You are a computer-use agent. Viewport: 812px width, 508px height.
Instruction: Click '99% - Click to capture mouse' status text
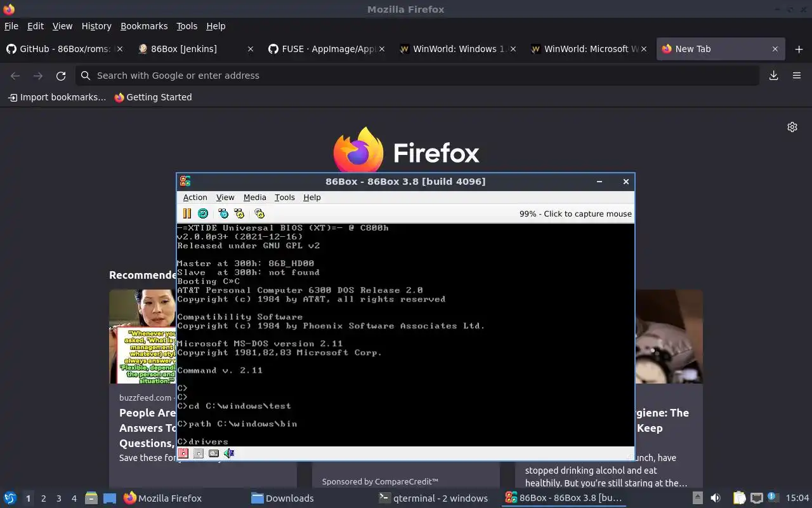575,214
